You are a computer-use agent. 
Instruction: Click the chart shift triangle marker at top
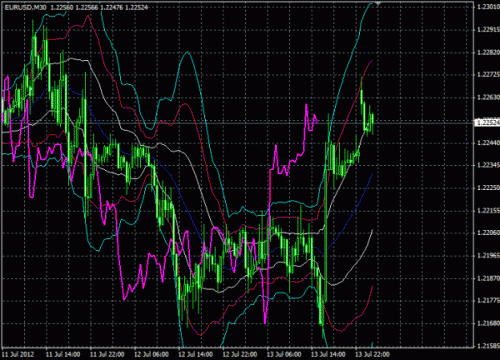pyautogui.click(x=378, y=3)
